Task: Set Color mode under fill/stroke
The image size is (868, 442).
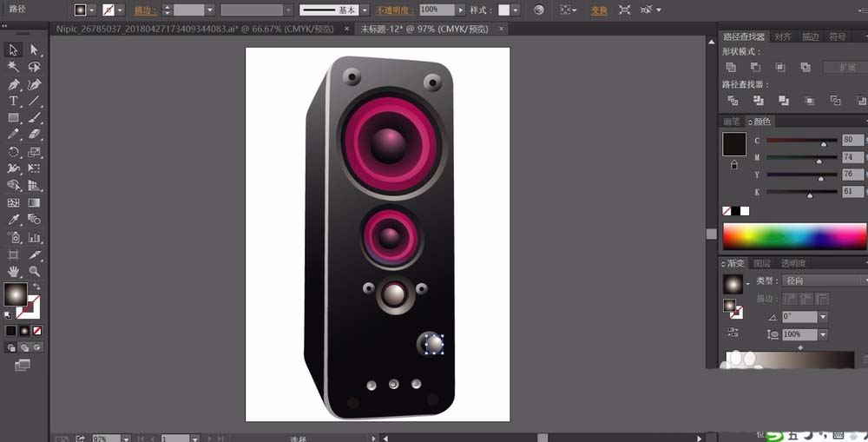Action: pos(11,331)
